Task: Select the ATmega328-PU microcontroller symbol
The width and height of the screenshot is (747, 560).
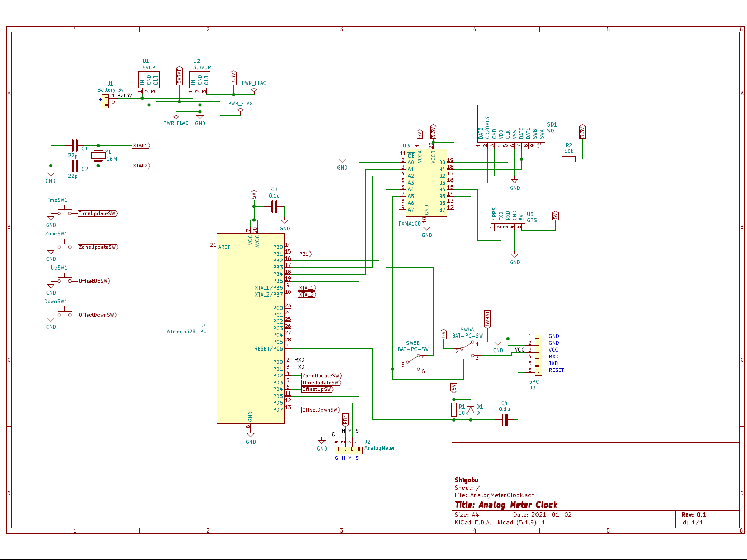Action: (250, 332)
